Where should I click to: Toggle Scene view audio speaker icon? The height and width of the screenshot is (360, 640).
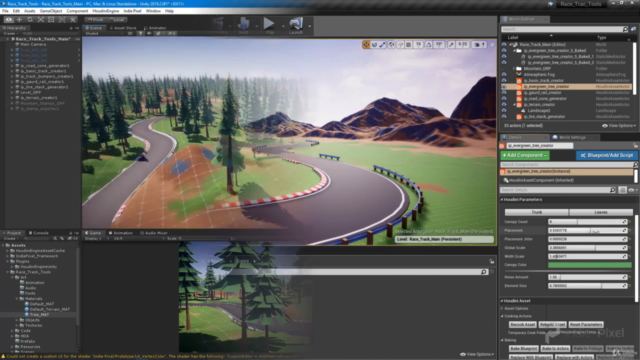click(x=149, y=33)
